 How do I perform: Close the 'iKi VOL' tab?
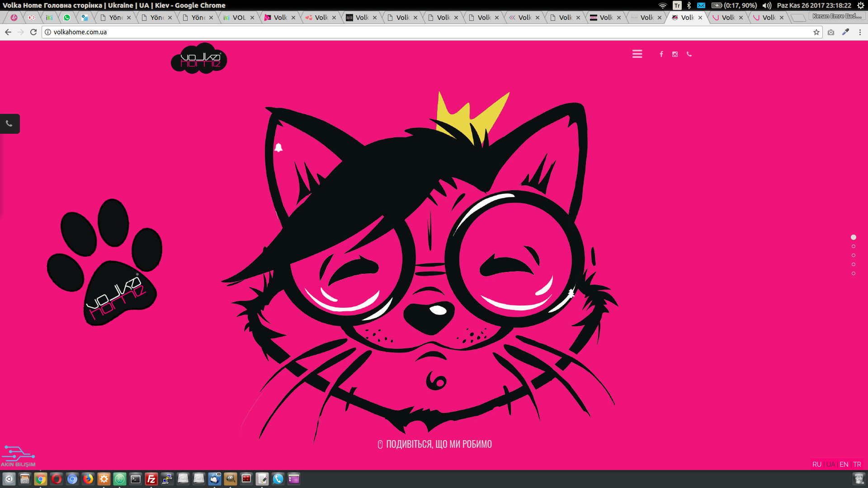point(252,18)
